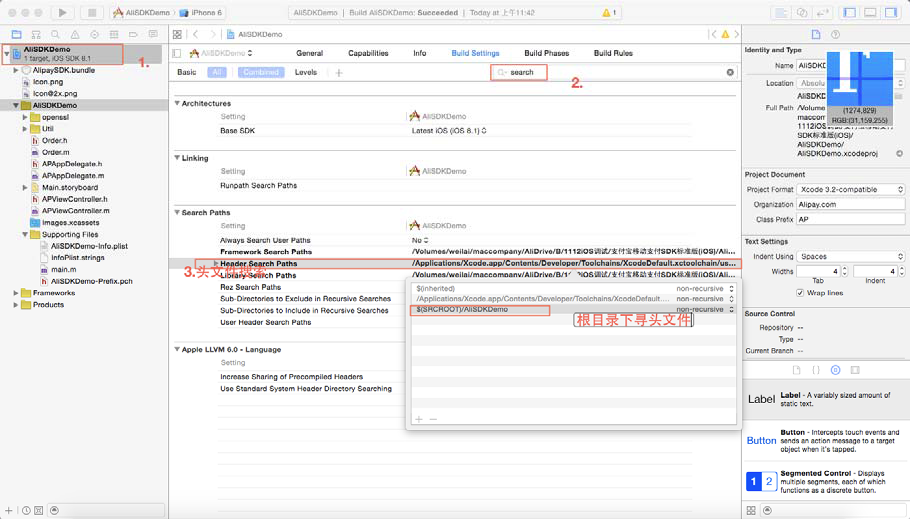Show standard editor

pyautogui.click(x=781, y=12)
